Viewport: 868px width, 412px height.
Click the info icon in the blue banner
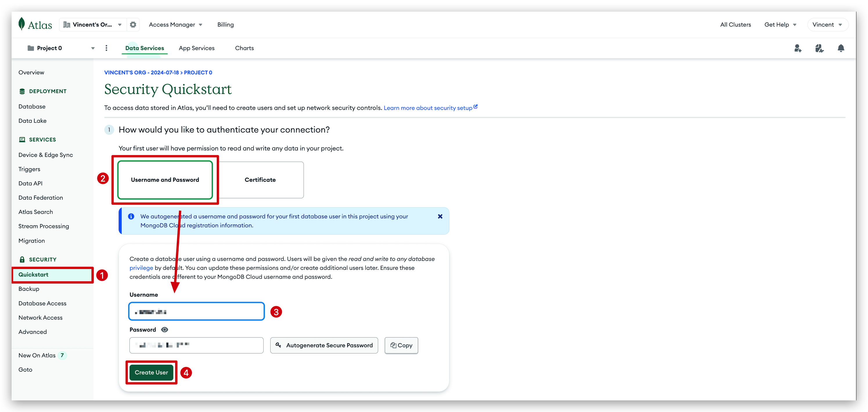[131, 216]
